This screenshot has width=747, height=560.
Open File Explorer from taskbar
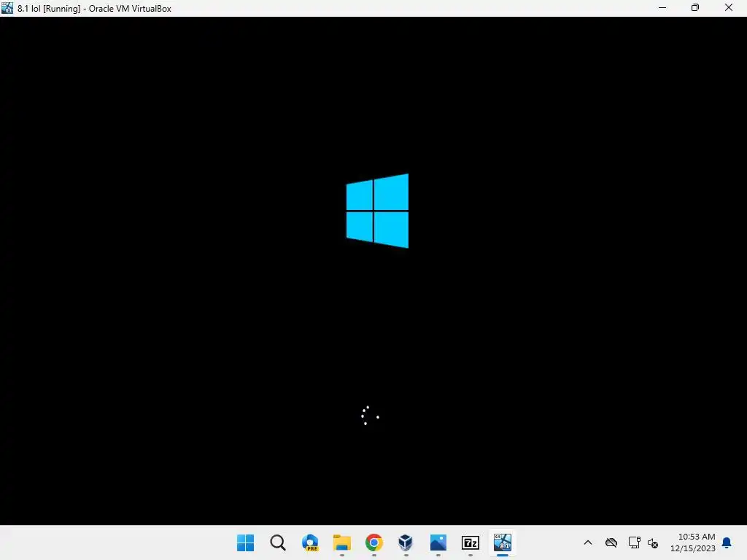point(341,542)
